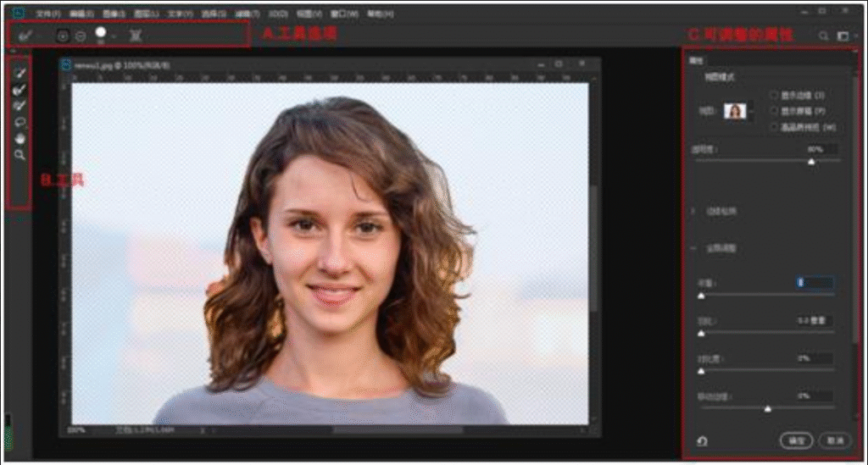Enable the Show Original (P) option
The image size is (868, 465).
pos(775,111)
